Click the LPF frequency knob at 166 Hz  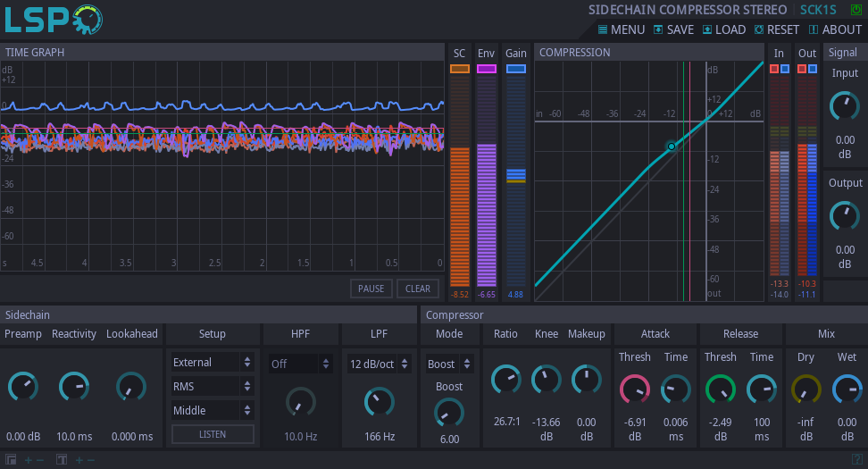tap(380, 402)
